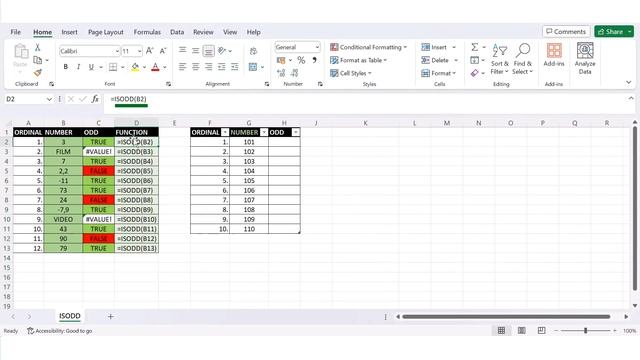Toggle bottom vertical alignment
The height and width of the screenshot is (360, 640).
209,51
